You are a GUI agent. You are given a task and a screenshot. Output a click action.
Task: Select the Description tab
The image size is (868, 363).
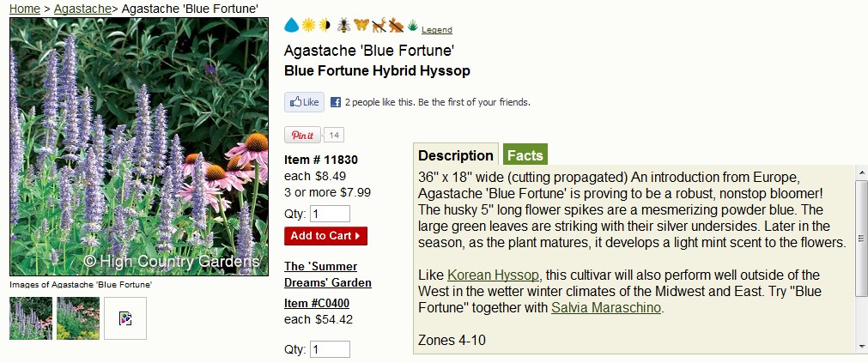coord(456,155)
